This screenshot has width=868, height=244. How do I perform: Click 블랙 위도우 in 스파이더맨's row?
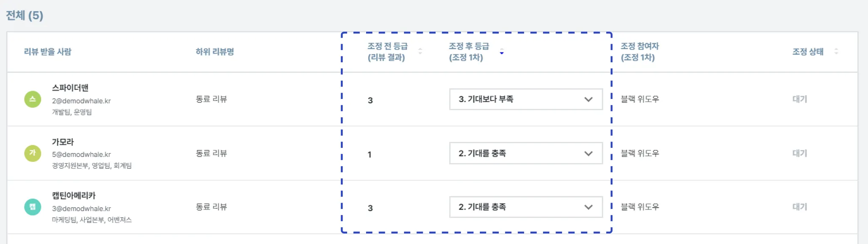pyautogui.click(x=640, y=100)
